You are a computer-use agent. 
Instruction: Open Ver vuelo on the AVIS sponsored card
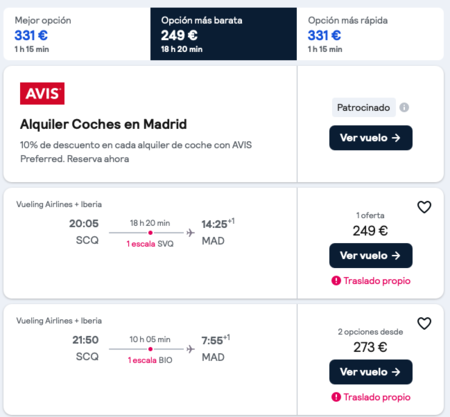point(371,138)
